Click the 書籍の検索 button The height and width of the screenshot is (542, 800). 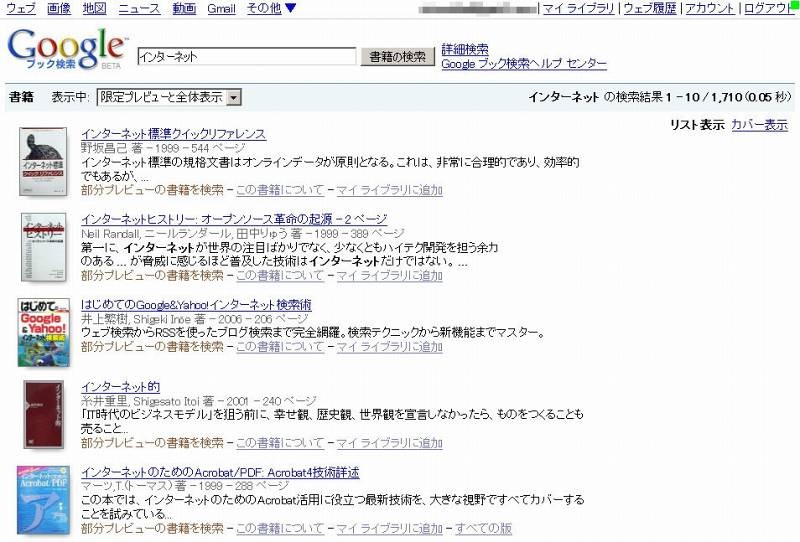click(x=397, y=57)
